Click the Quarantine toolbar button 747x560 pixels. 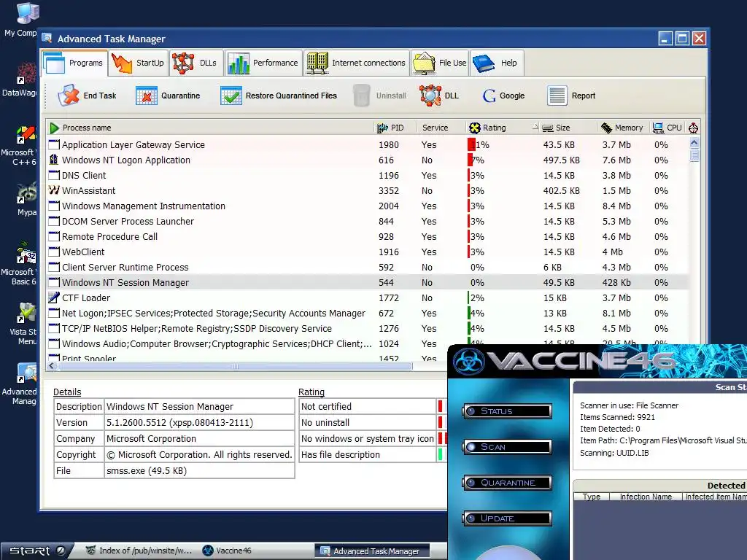[169, 96]
